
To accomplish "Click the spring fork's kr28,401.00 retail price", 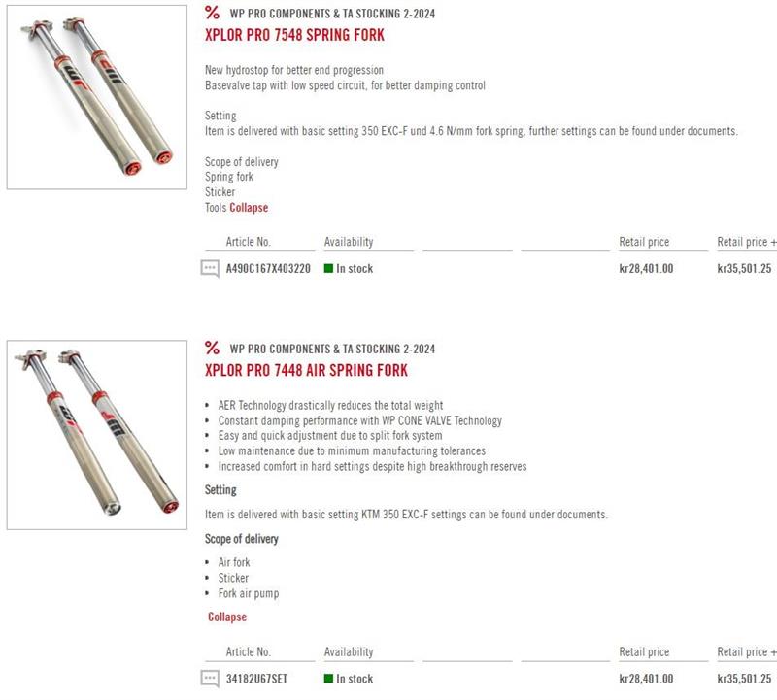I will [x=646, y=269].
